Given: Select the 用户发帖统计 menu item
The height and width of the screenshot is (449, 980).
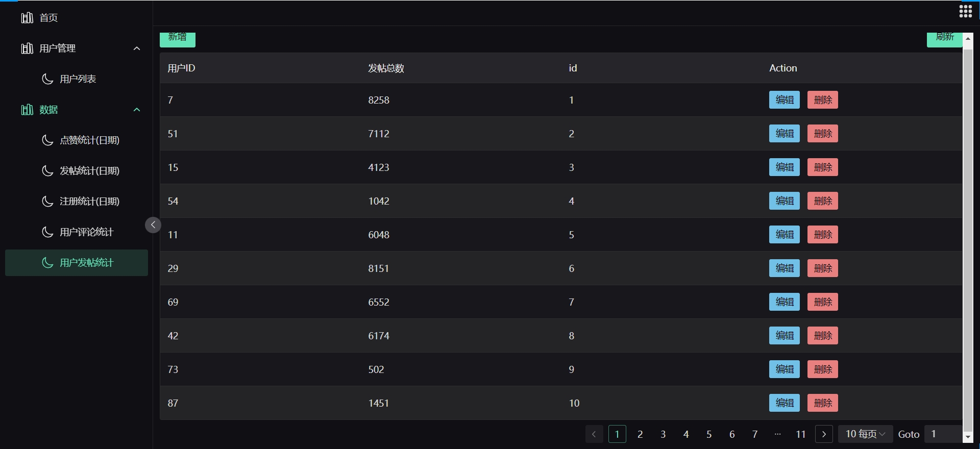Looking at the screenshot, I should pos(77,263).
